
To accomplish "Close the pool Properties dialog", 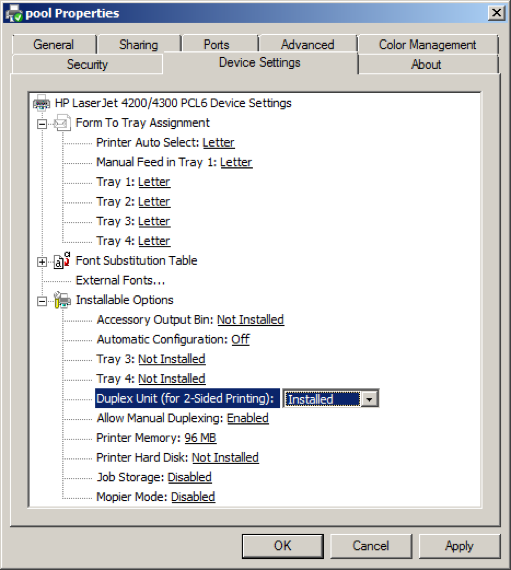I will click(x=496, y=13).
